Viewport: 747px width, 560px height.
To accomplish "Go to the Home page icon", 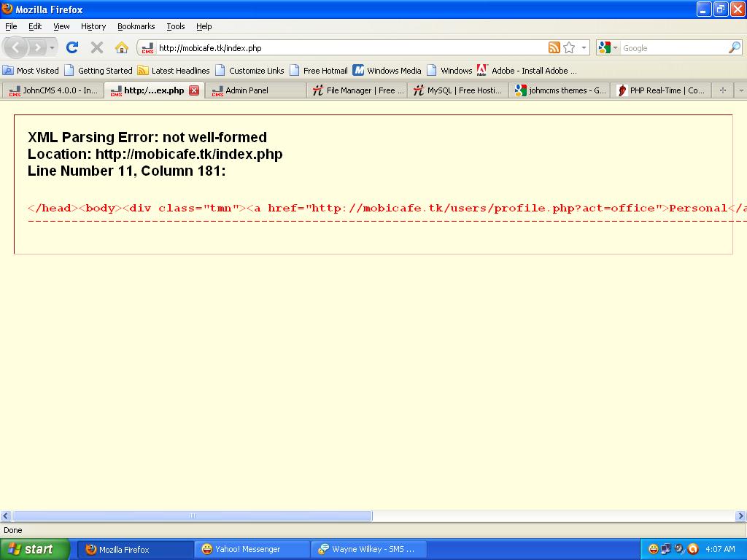I will [122, 47].
